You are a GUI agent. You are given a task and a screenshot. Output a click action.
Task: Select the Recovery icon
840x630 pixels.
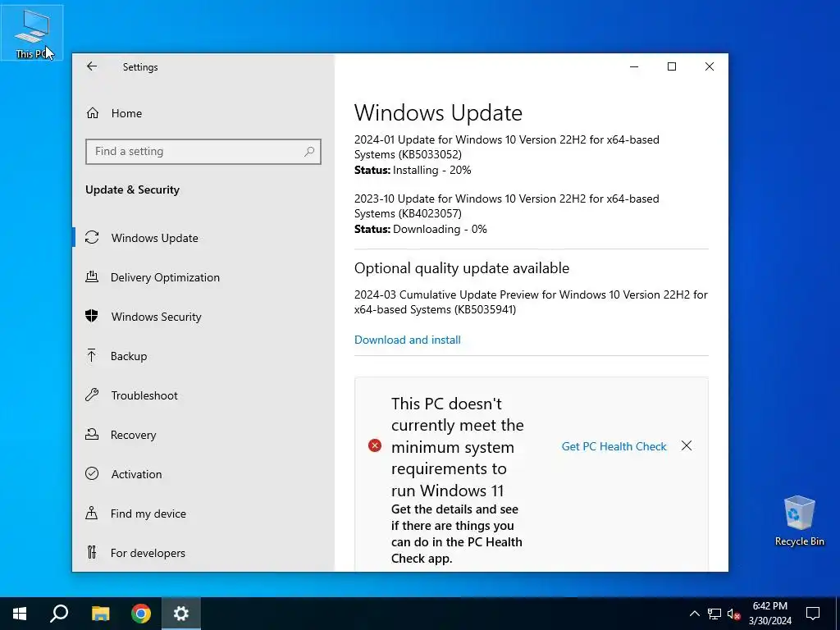point(92,435)
